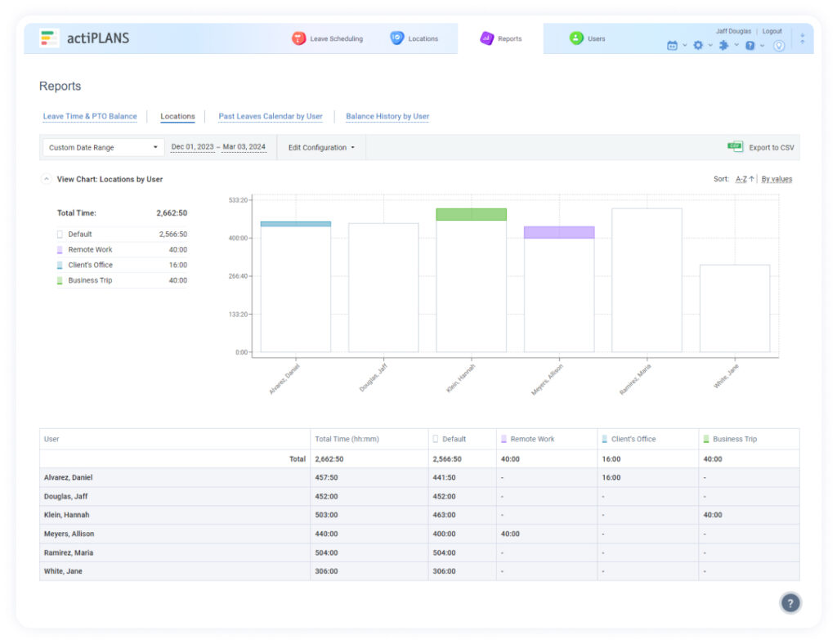The width and height of the screenshot is (837, 644).
Task: Click the Dec 01, 2023 start date field
Action: (x=192, y=147)
